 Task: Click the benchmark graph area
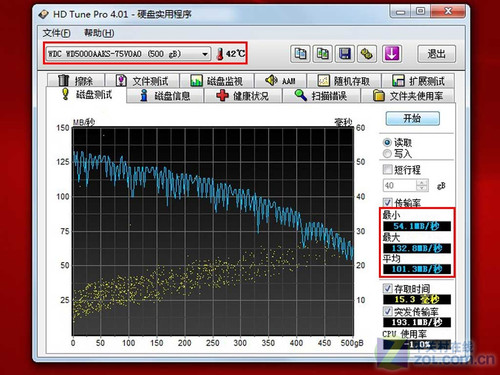click(x=213, y=231)
